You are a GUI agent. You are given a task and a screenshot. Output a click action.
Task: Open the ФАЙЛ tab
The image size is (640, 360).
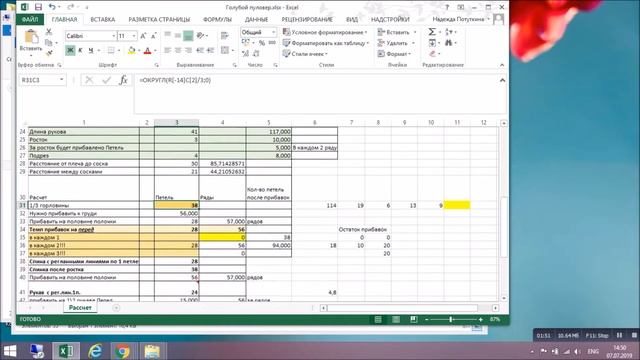[x=30, y=19]
